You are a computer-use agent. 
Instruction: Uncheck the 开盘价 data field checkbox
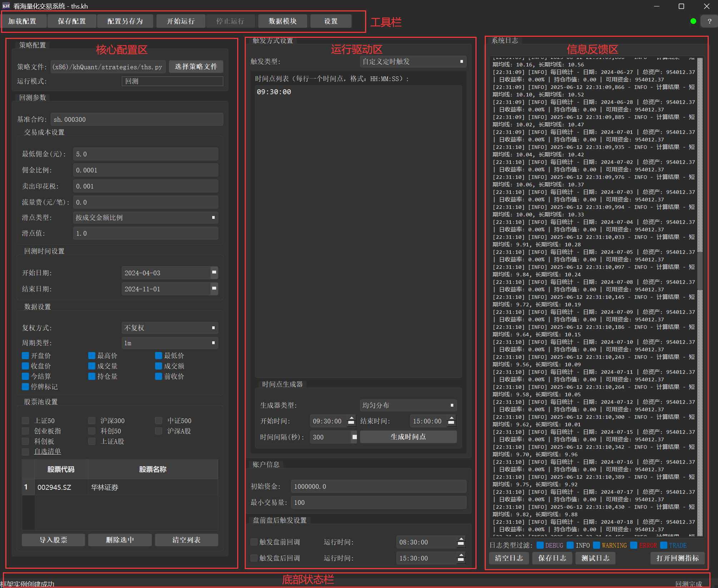click(x=25, y=356)
